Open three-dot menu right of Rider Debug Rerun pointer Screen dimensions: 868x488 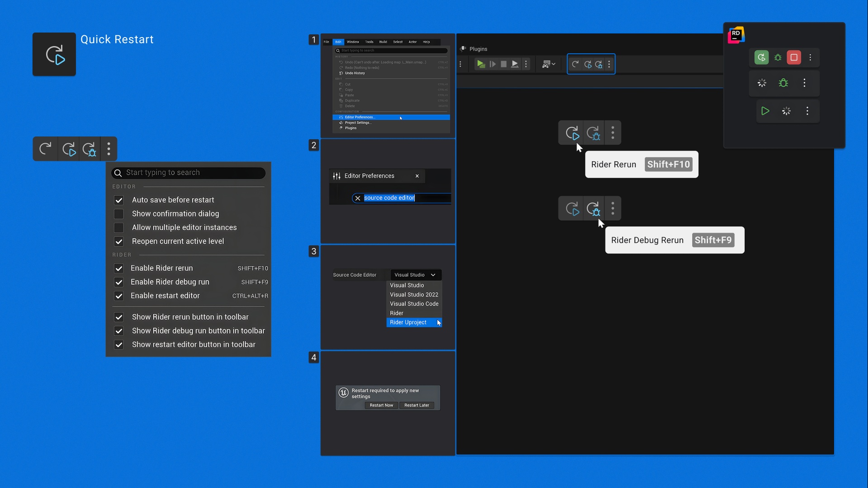tap(613, 208)
